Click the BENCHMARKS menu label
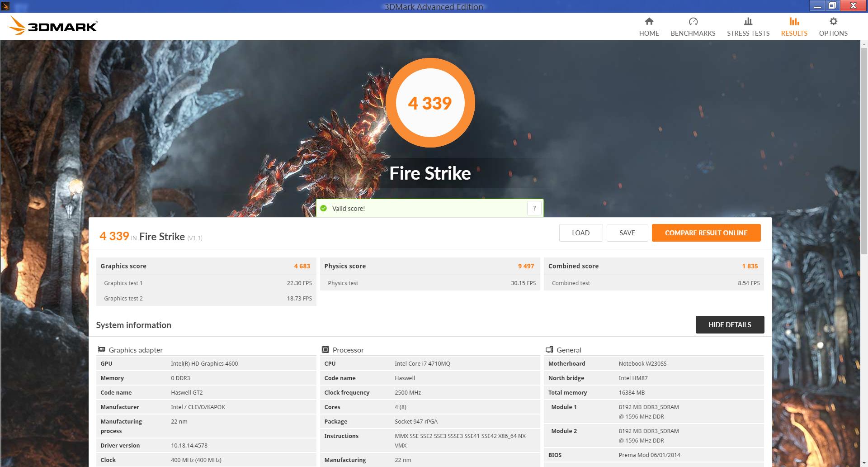The height and width of the screenshot is (467, 868). (693, 33)
